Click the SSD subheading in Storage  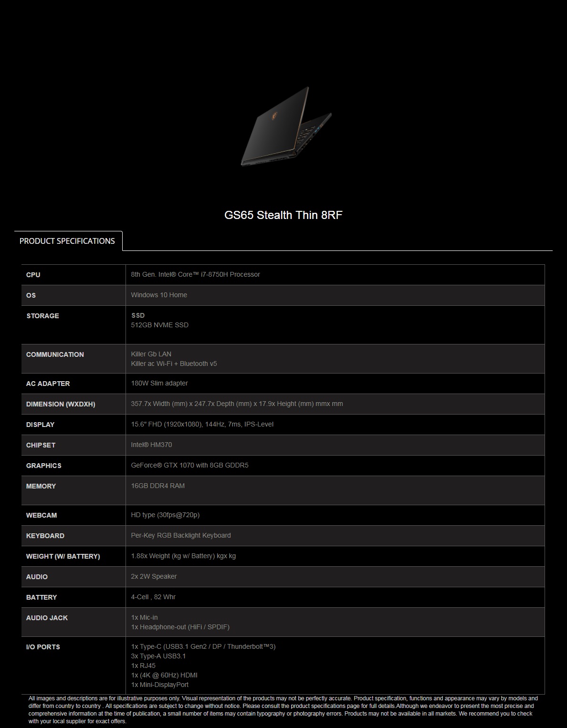pyautogui.click(x=138, y=315)
